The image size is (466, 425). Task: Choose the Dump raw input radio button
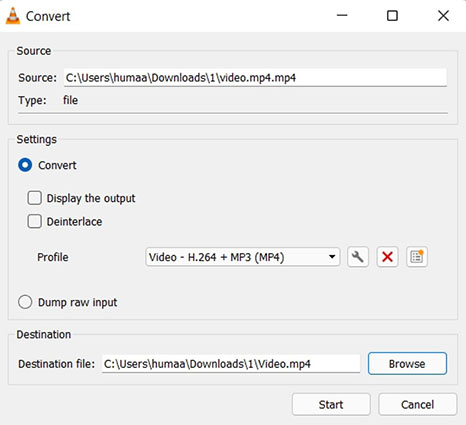pyautogui.click(x=25, y=302)
